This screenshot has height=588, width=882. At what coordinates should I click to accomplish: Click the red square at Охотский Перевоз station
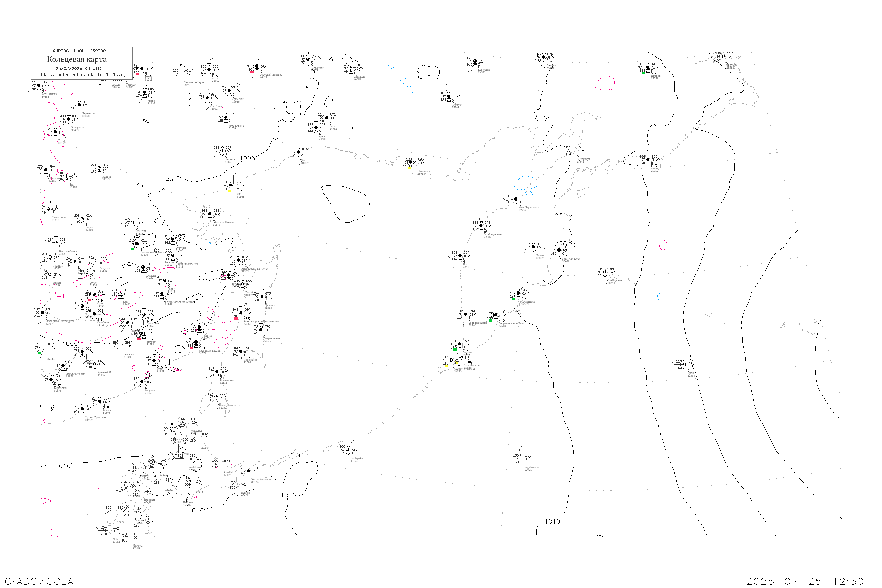tap(252, 72)
